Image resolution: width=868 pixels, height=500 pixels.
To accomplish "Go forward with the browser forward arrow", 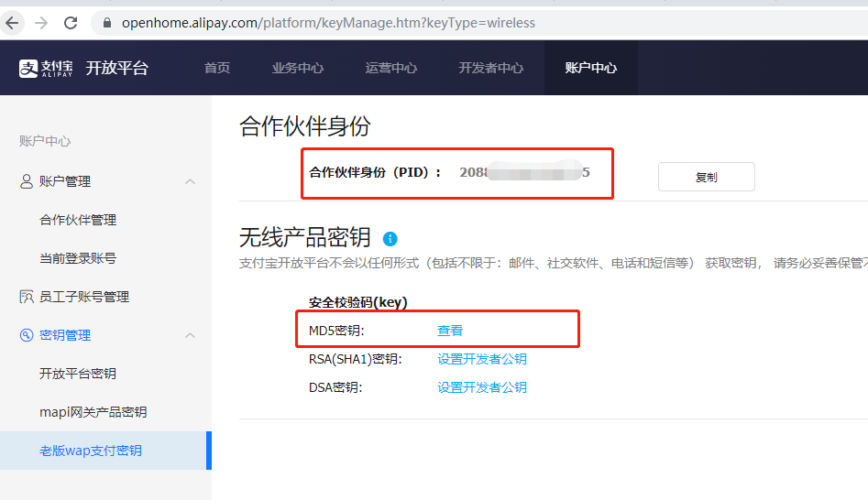I will (41, 23).
